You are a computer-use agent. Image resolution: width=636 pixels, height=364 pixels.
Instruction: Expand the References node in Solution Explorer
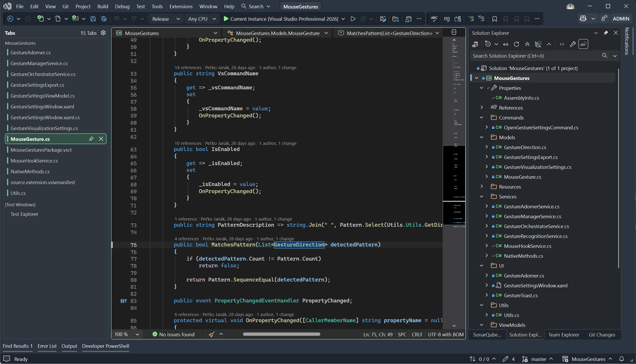click(481, 107)
